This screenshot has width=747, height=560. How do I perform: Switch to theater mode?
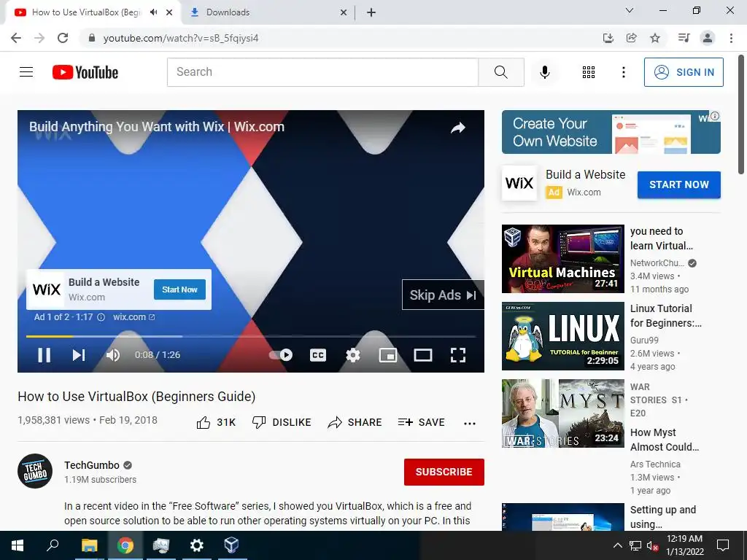pos(423,355)
